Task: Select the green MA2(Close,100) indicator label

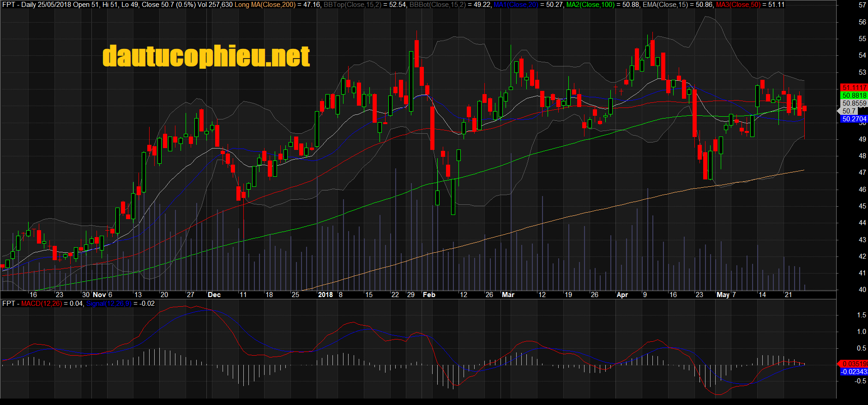Action: (591, 5)
